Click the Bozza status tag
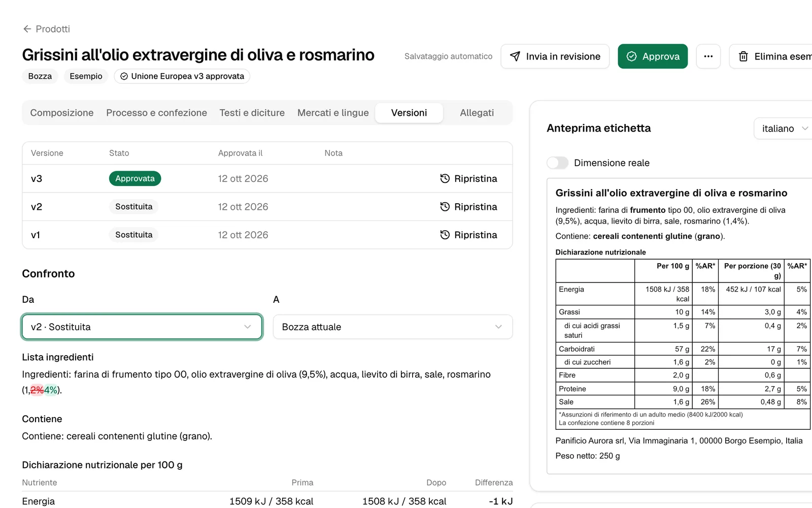The height and width of the screenshot is (508, 812). click(40, 76)
